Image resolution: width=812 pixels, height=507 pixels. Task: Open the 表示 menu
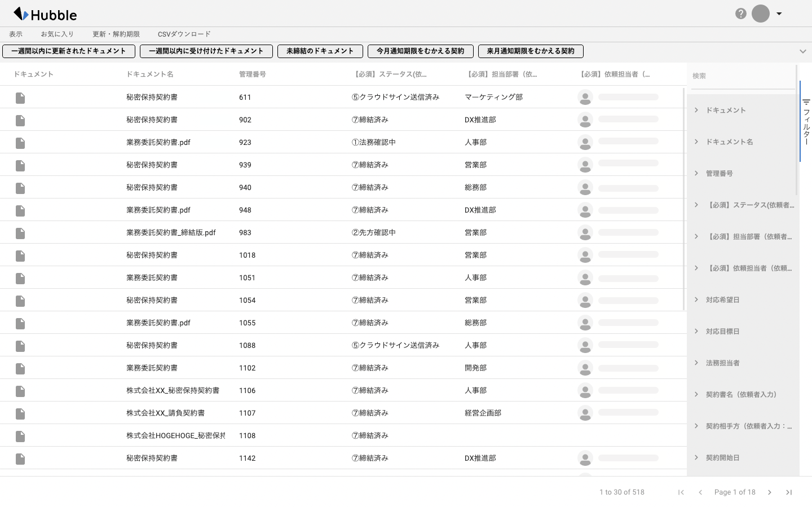coord(16,34)
